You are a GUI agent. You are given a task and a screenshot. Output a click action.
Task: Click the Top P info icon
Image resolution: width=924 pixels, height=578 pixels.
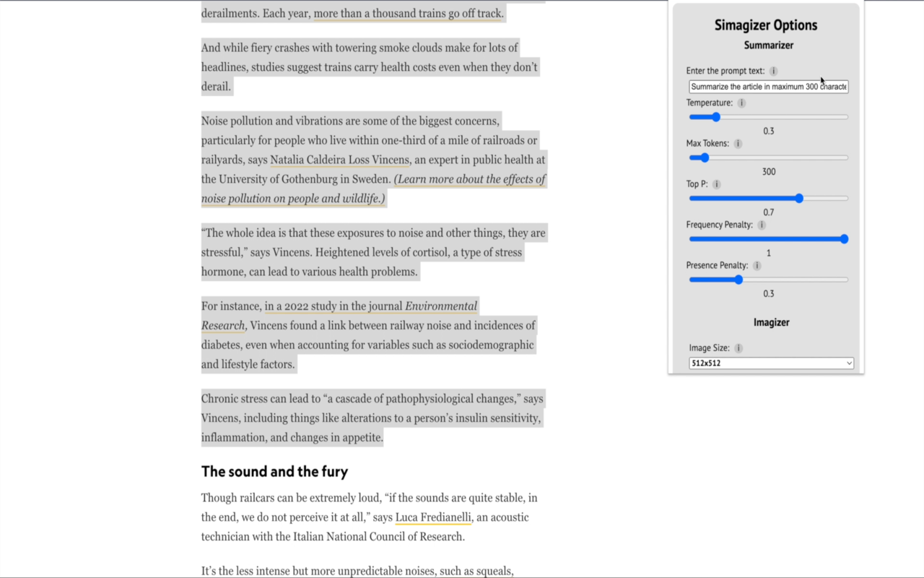coord(716,184)
